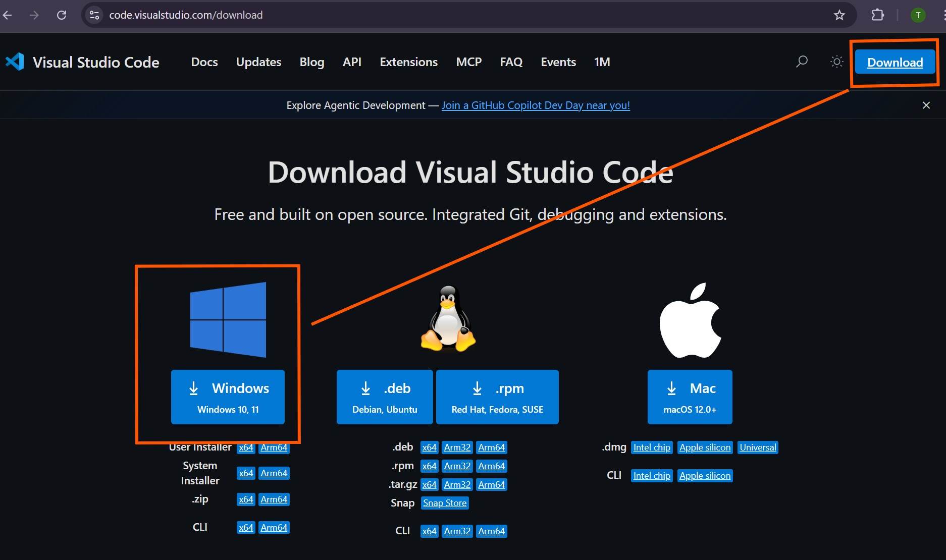This screenshot has width=946, height=560.
Task: Open the browser extensions puzzle icon
Action: click(x=878, y=15)
